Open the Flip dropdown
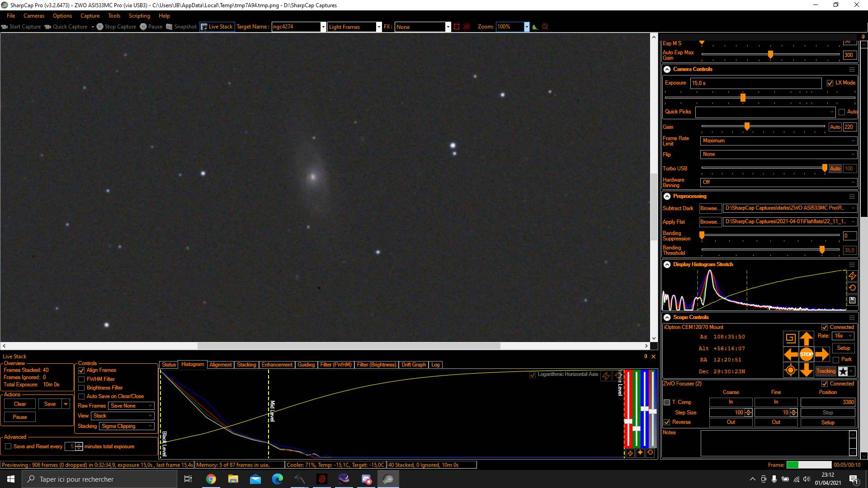This screenshot has width=868, height=488. pos(778,155)
